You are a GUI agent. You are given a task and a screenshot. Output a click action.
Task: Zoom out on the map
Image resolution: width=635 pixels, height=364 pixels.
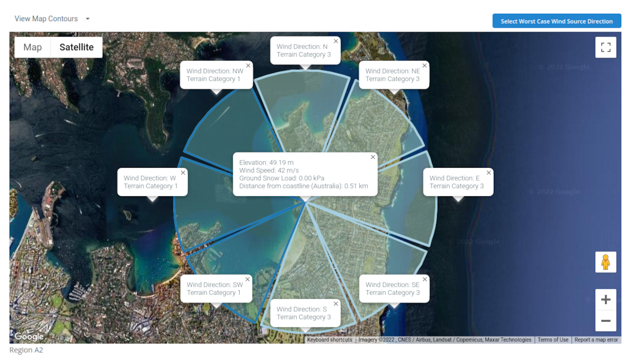[x=606, y=321]
